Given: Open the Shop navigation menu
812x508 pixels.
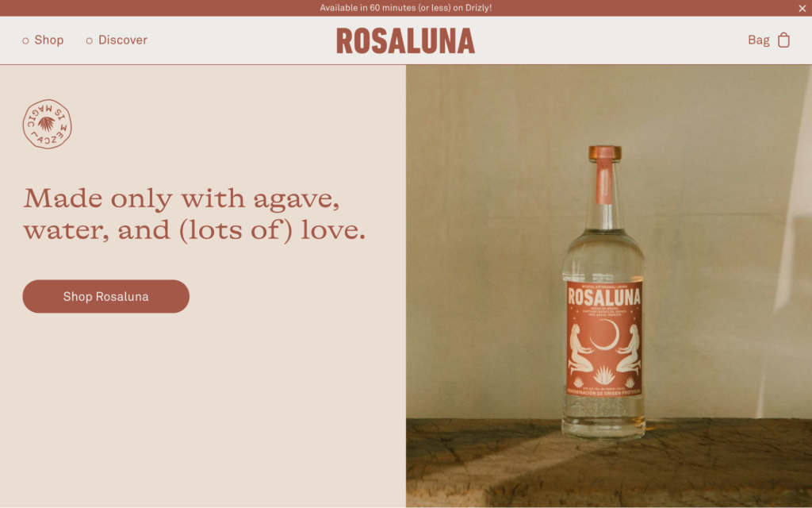Looking at the screenshot, I should [x=48, y=40].
